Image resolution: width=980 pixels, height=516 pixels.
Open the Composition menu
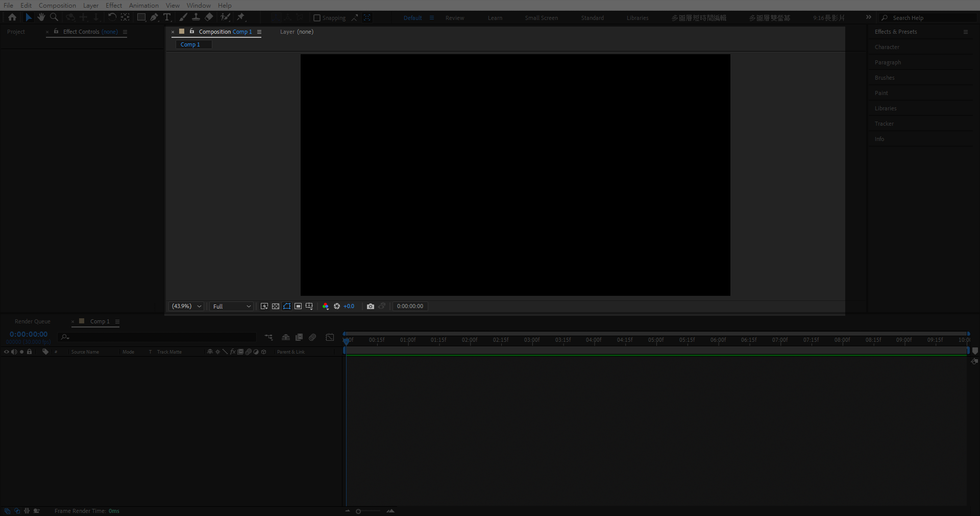[57, 5]
